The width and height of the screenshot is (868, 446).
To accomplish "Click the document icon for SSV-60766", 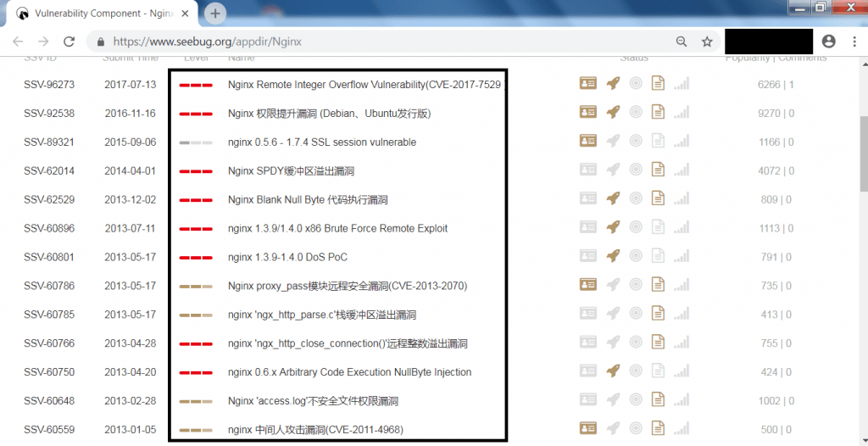I will (x=657, y=342).
